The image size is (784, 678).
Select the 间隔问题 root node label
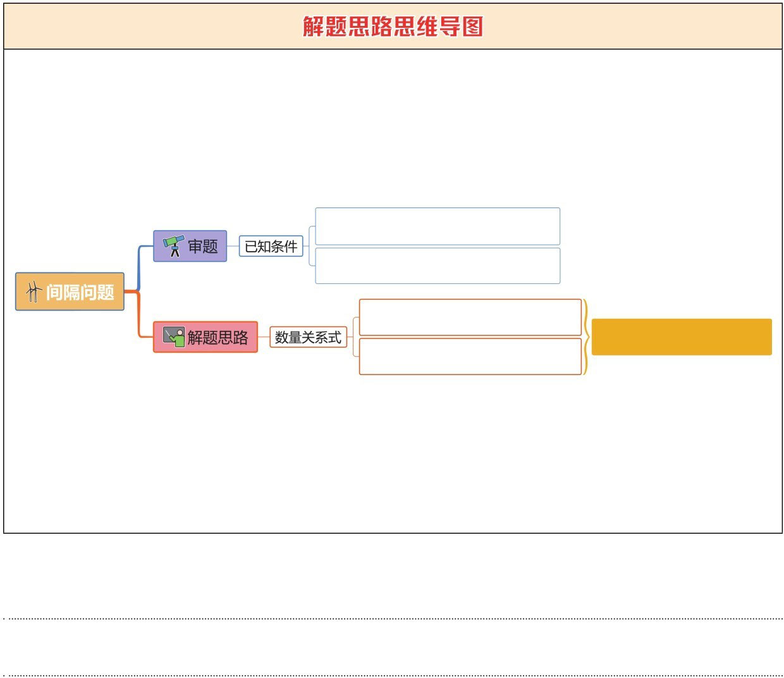click(80, 292)
